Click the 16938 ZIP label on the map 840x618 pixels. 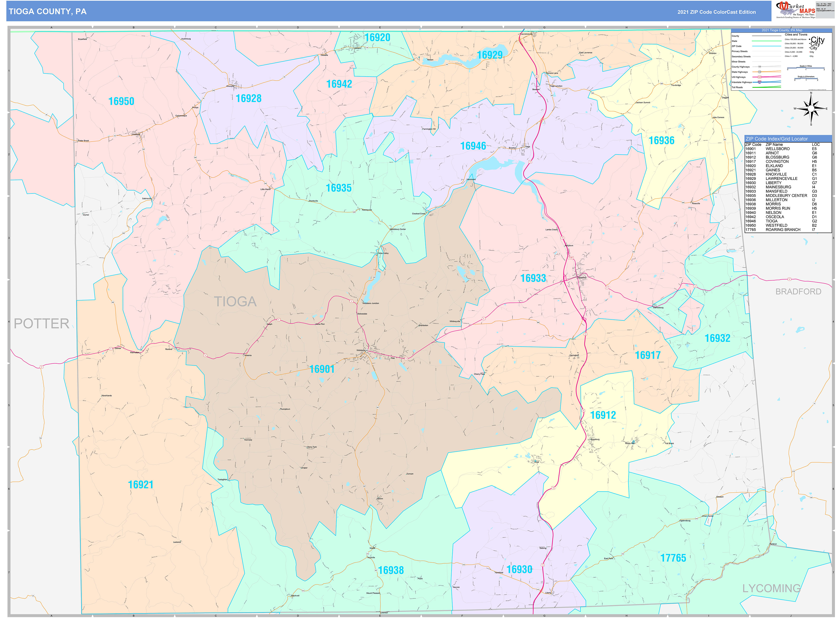click(391, 570)
